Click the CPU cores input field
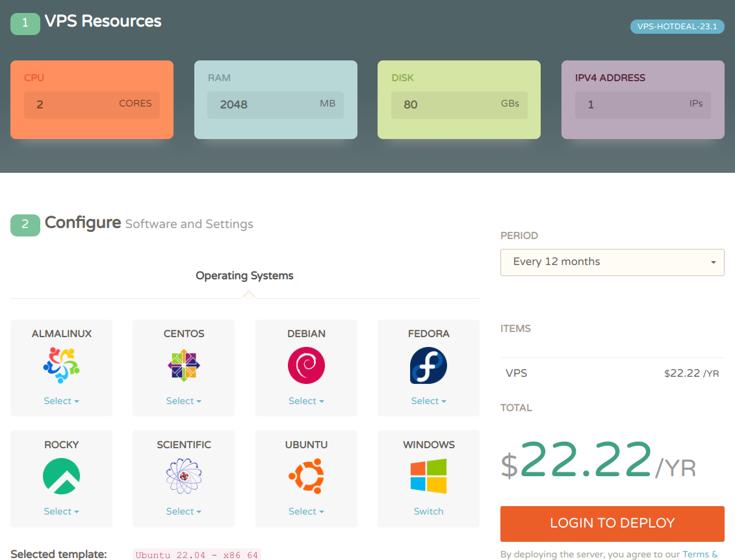 pos(92,105)
